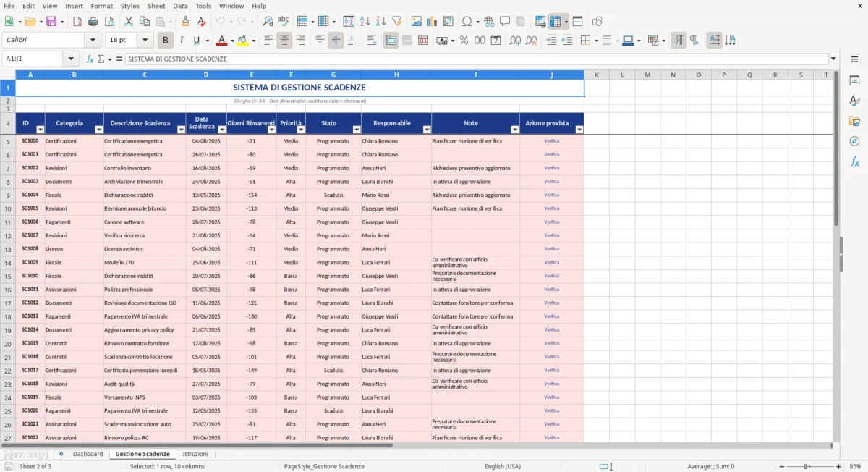Screen dimensions: 868x472
Task: Click the formula input line
Action: click(476, 59)
